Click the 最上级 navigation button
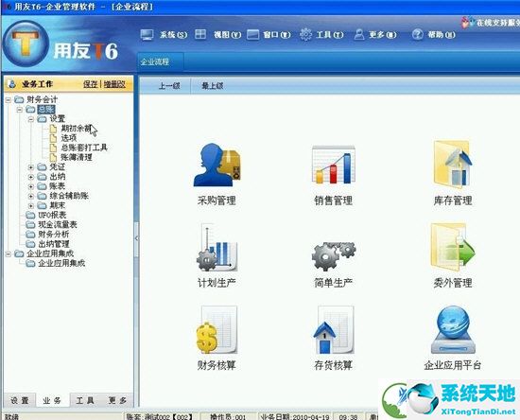520x420 pixels. coord(212,86)
